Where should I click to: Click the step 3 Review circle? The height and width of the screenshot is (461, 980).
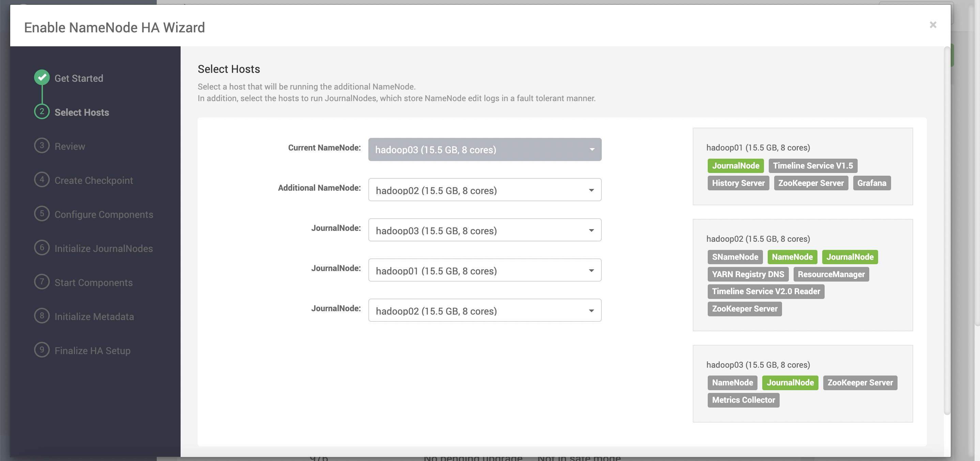click(x=42, y=146)
